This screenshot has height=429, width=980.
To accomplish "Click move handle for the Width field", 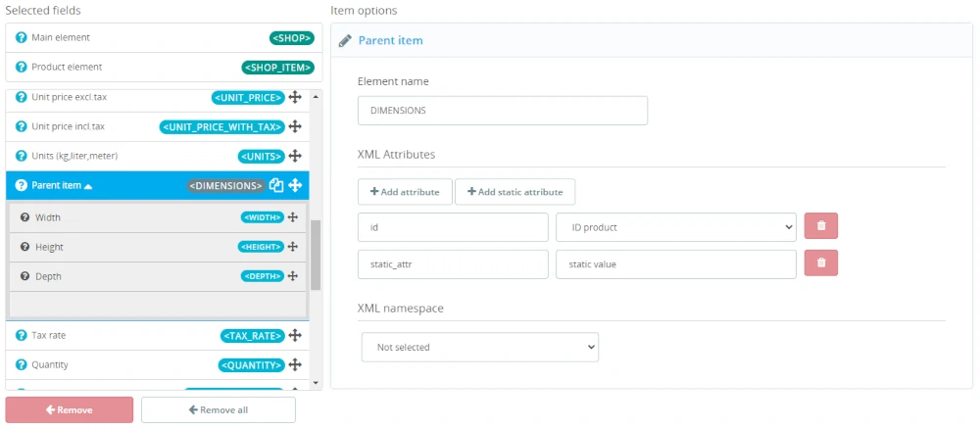I will (292, 217).
